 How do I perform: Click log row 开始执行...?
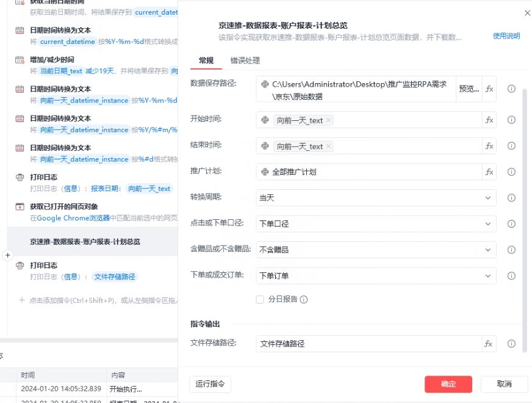click(89, 389)
